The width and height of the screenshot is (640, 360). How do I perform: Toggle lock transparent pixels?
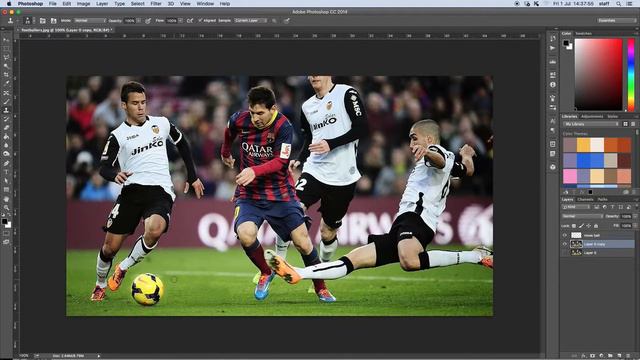pos(574,226)
